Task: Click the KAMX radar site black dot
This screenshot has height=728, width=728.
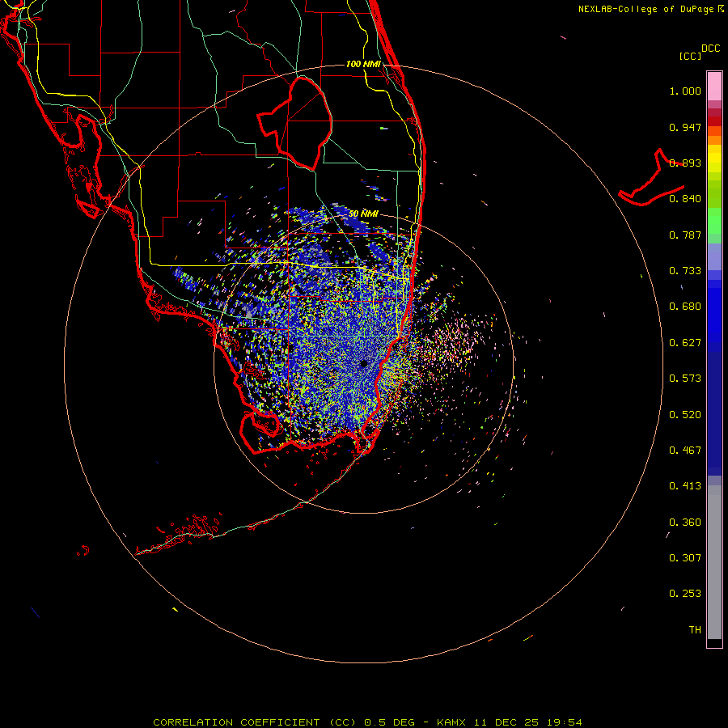Action: [363, 363]
